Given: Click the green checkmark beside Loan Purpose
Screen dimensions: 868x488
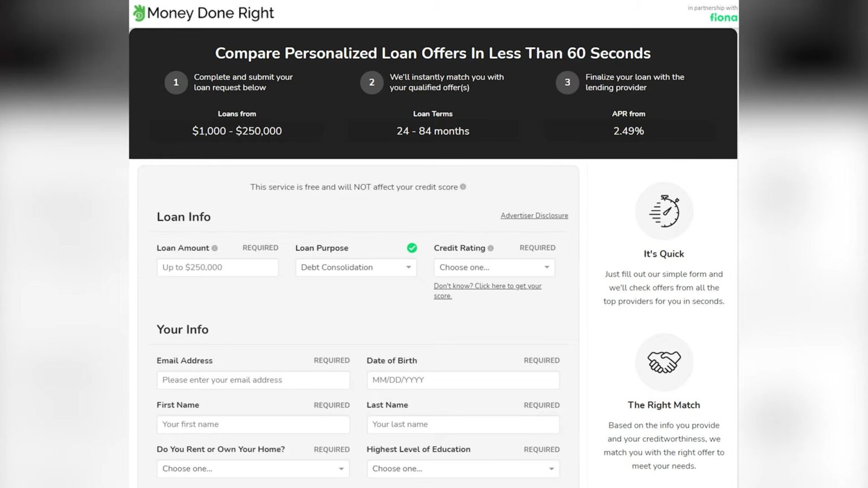Looking at the screenshot, I should 412,247.
